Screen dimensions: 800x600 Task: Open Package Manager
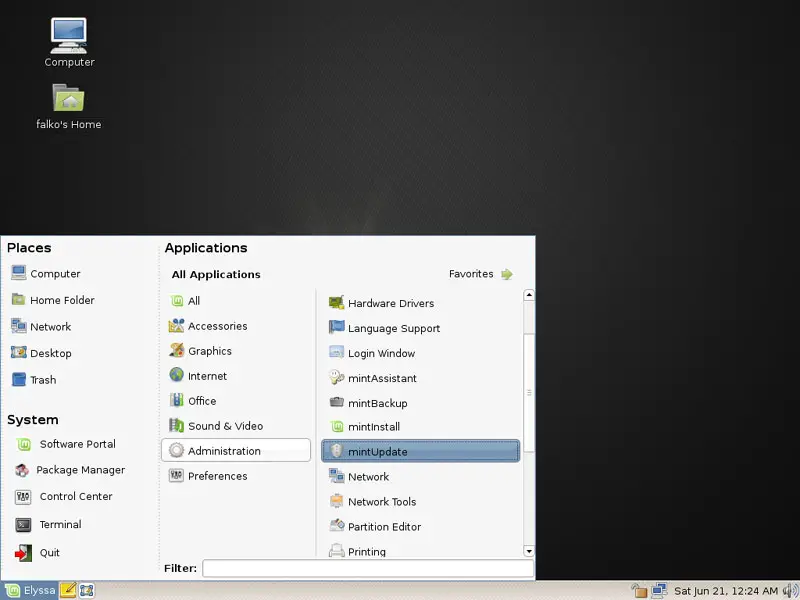(x=69, y=470)
